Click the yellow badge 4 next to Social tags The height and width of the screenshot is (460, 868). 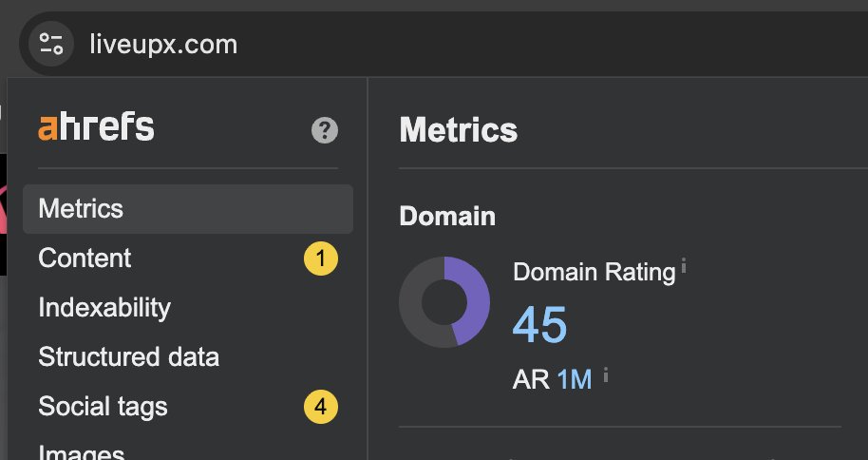(321, 407)
